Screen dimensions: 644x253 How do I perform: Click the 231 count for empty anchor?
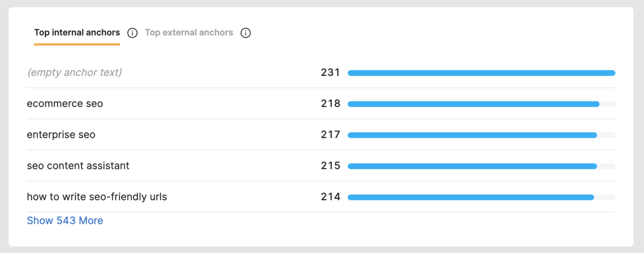(x=331, y=72)
